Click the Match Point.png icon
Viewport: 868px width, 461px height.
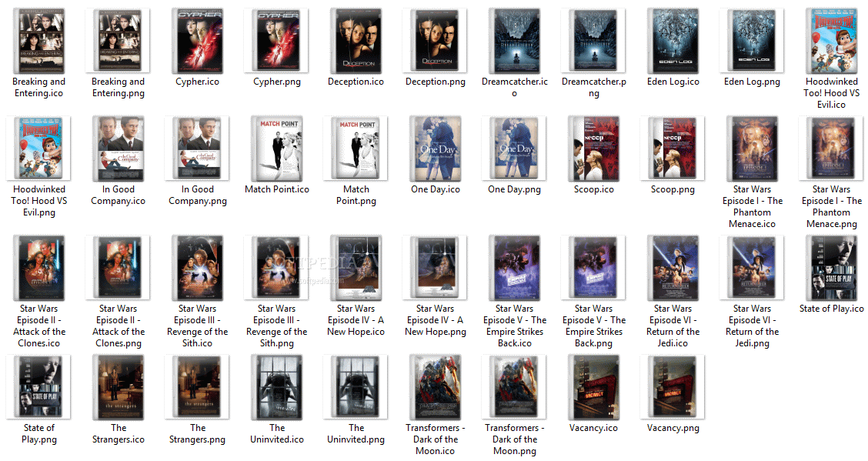(356, 148)
